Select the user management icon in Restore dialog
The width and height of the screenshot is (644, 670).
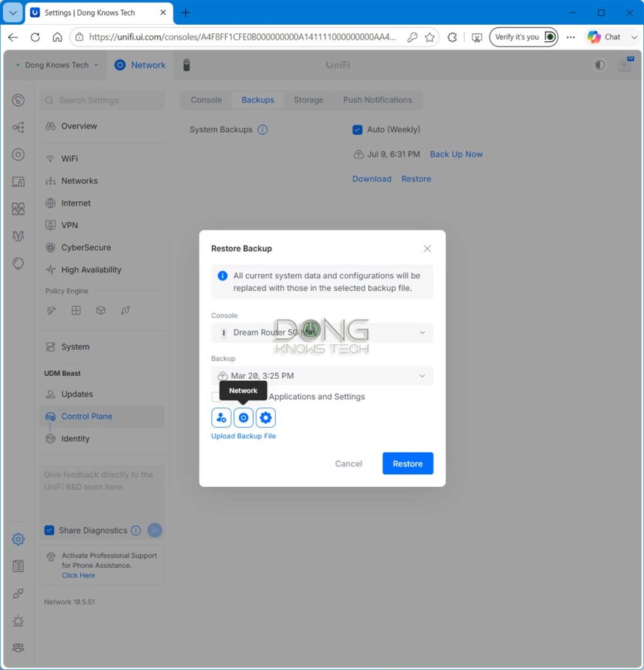click(221, 417)
